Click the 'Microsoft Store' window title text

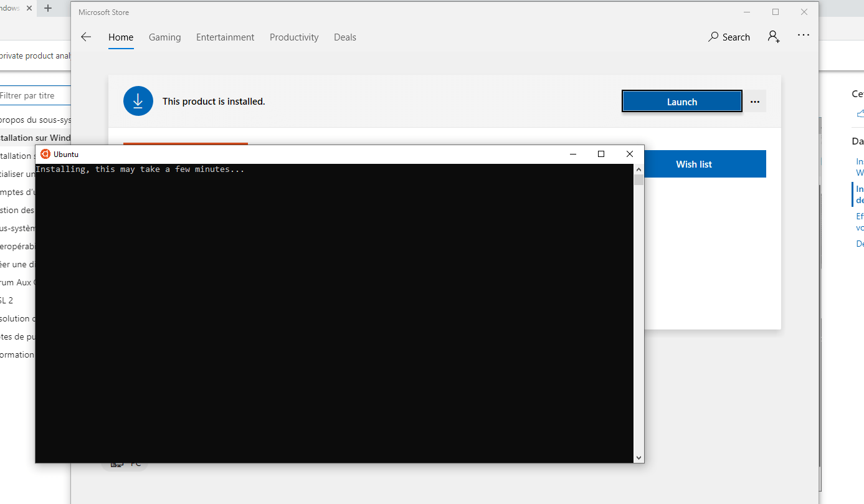pos(104,12)
